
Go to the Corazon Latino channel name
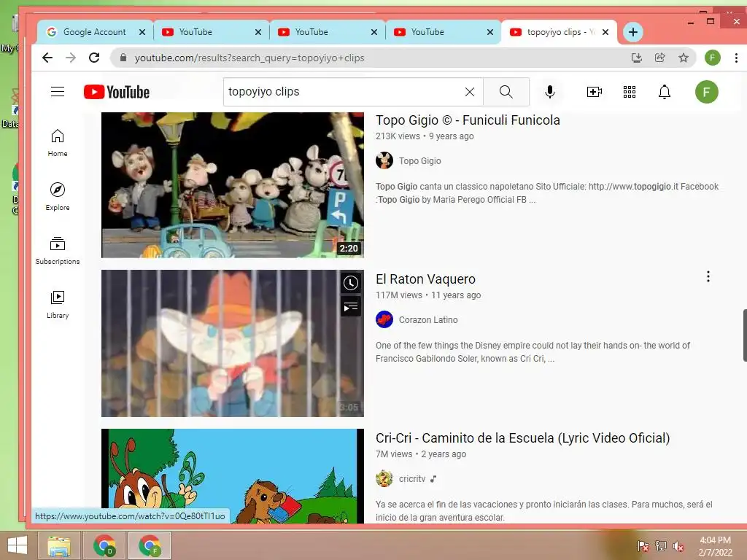click(428, 320)
